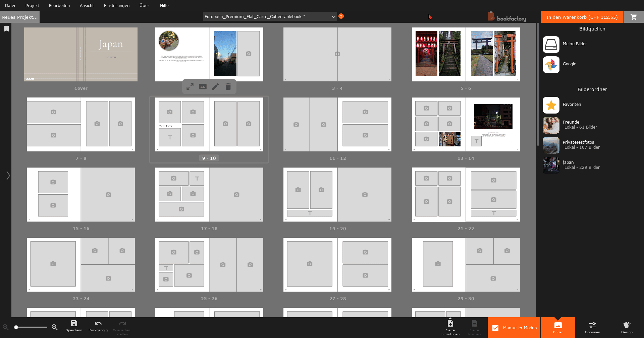Open the Favoriten star folder

pyautogui.click(x=551, y=105)
